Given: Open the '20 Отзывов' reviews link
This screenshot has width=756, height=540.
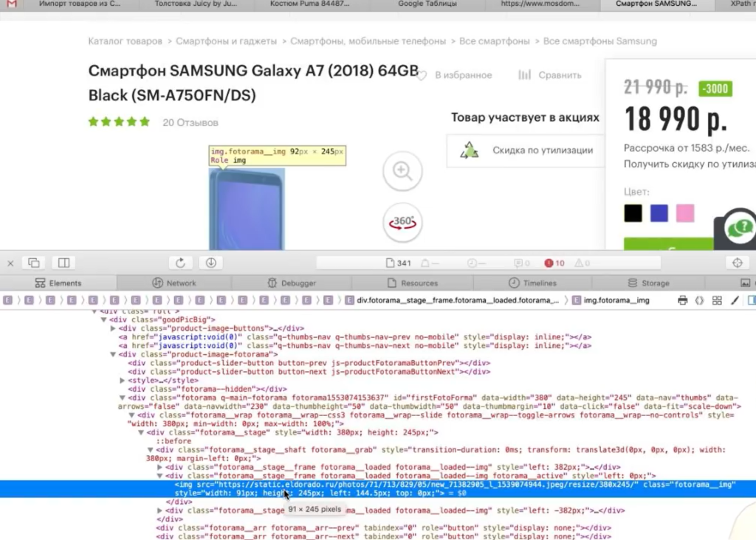Looking at the screenshot, I should click(x=190, y=122).
